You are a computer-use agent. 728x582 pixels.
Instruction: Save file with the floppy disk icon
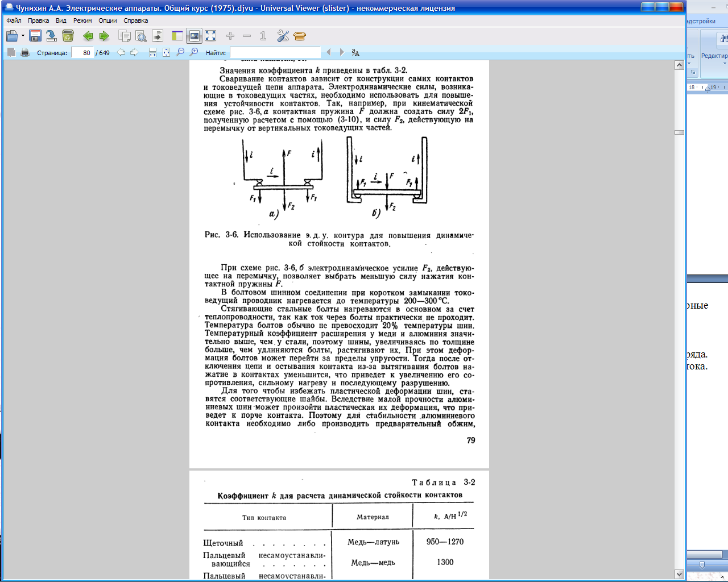(35, 36)
